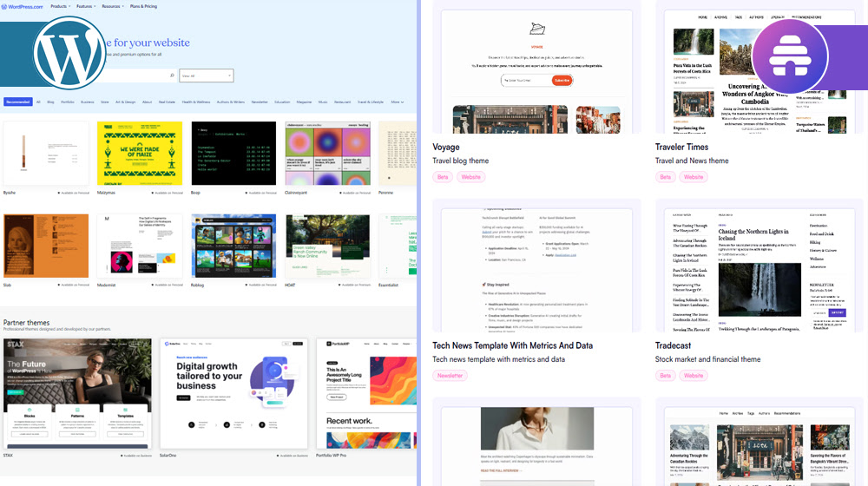The image size is (868, 486).
Task: Click the Newsletter tag under Tech News Template
Action: click(x=450, y=376)
